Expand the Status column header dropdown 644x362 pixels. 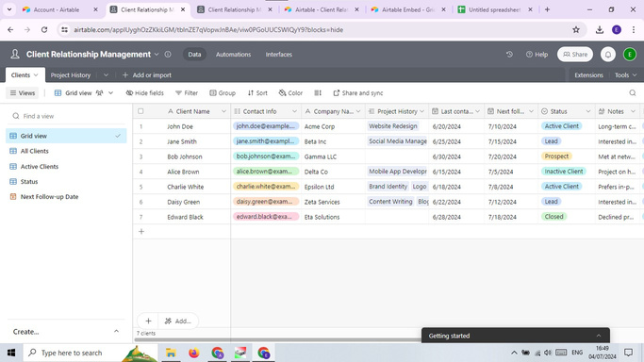(x=587, y=111)
